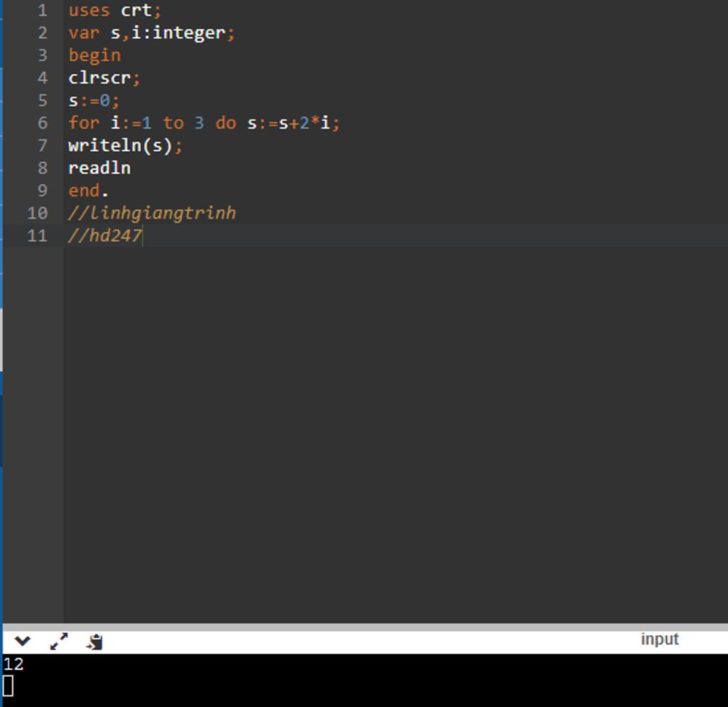Click the 's:=s+2*i;' expression on line 6
Image resolution: width=728 pixels, height=707 pixels.
(294, 123)
